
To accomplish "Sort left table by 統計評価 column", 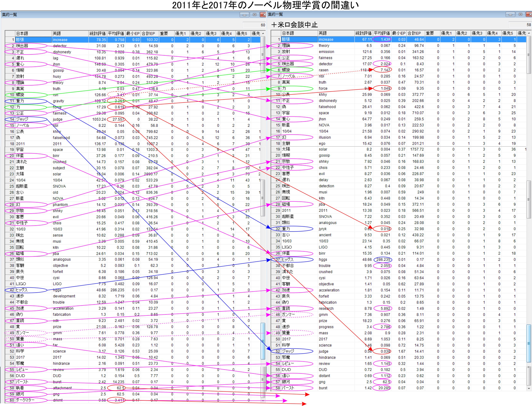I will 97,33.
